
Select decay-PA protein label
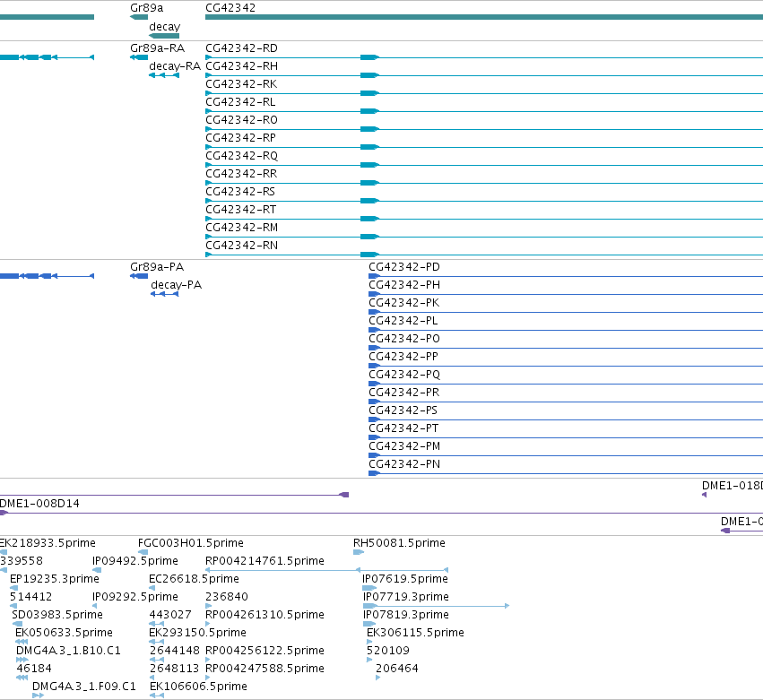tap(176, 285)
